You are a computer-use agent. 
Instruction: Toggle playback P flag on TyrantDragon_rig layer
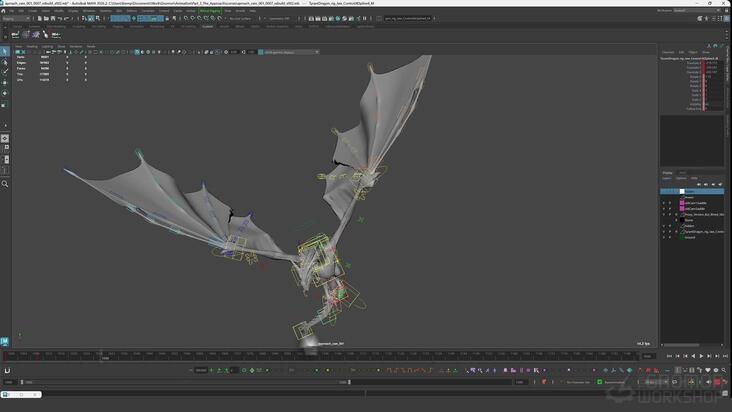(670, 231)
